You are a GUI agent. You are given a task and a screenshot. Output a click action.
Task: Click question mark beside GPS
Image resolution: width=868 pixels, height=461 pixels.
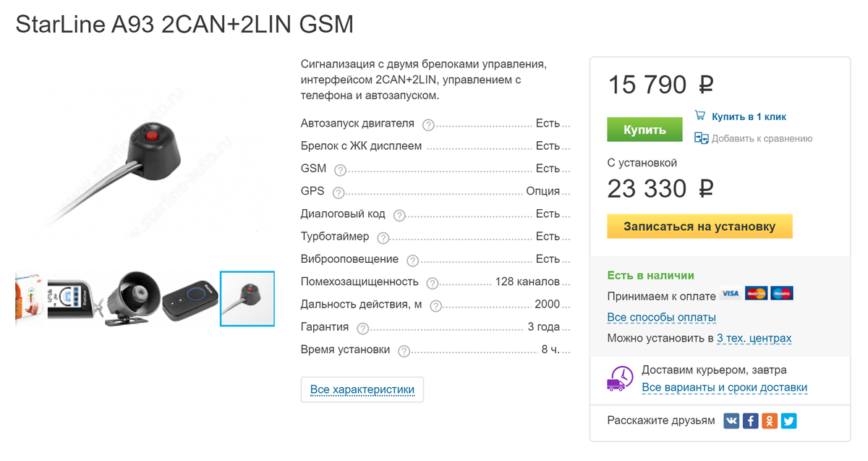pos(338,193)
